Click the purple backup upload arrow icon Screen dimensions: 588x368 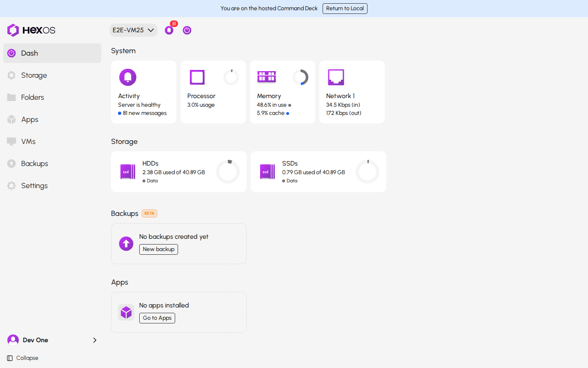126,244
